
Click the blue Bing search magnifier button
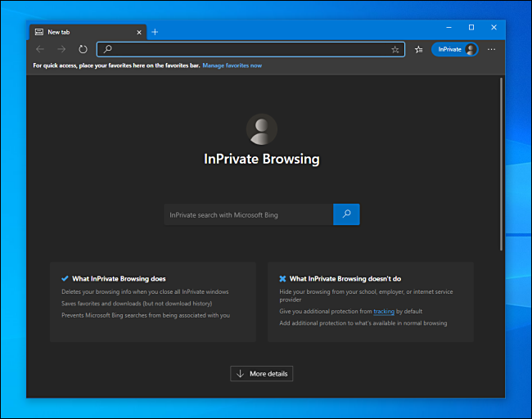tap(346, 214)
